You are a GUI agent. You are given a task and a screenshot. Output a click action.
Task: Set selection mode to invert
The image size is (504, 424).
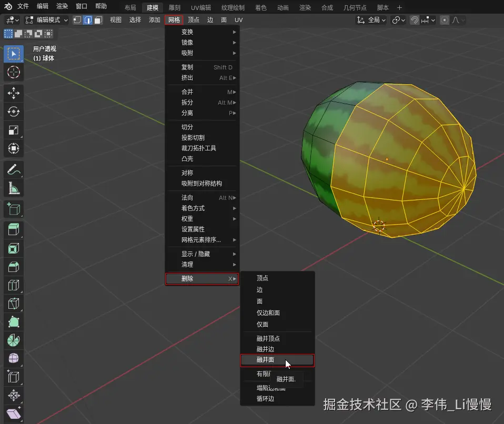[x=38, y=34]
